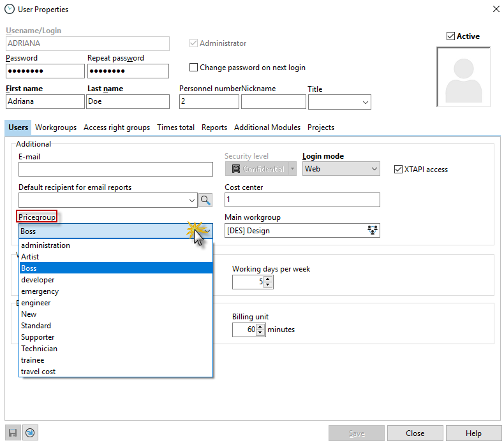
Task: Click into the E-mail input field
Action: coord(115,169)
